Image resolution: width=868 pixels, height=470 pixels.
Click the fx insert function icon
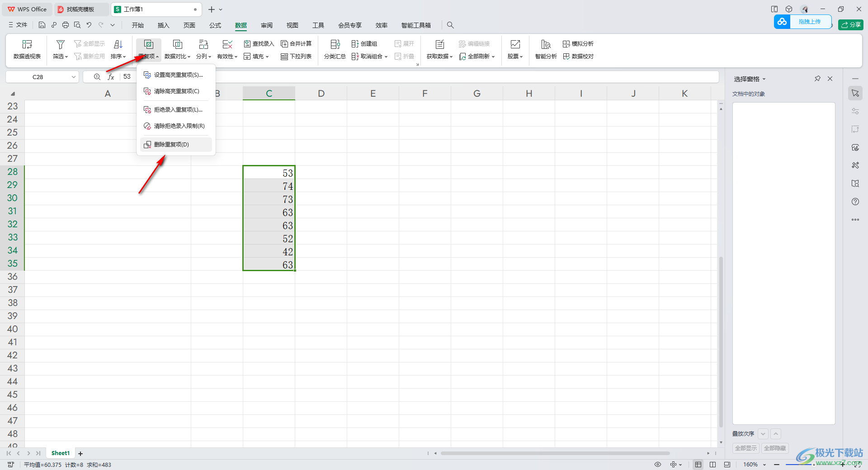click(x=111, y=77)
